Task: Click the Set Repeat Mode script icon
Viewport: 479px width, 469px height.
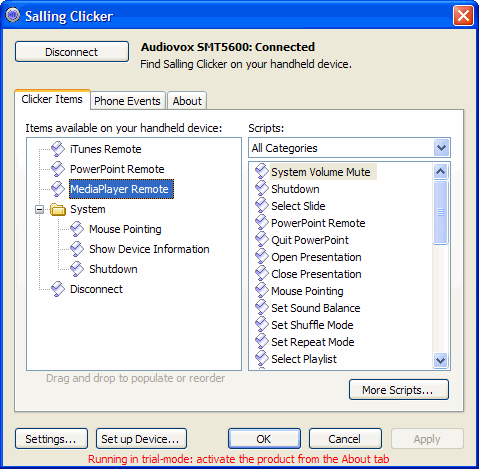Action: [262, 341]
